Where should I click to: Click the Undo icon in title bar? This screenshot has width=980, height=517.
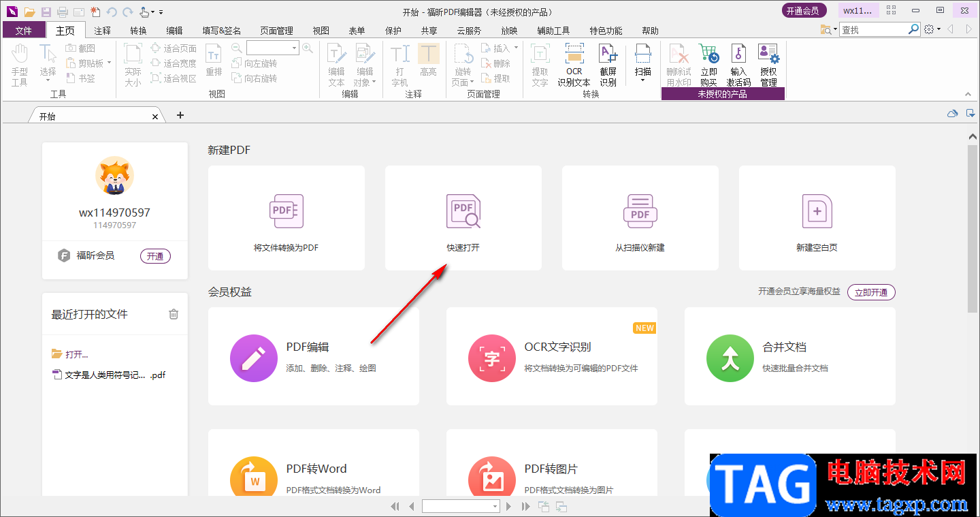(112, 12)
